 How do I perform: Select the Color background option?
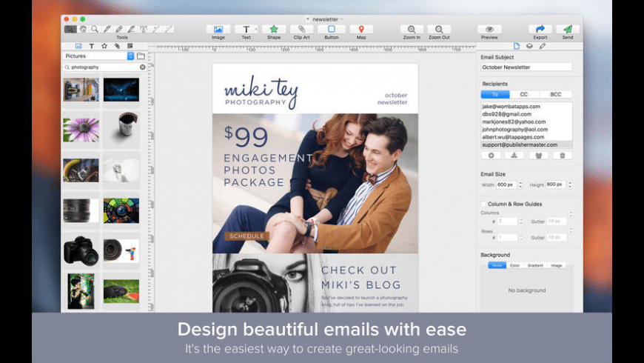514,265
